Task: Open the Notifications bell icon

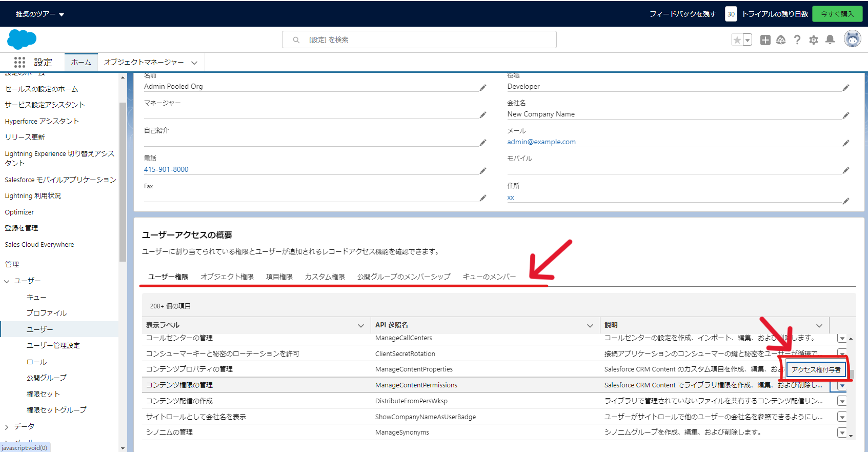Action: 830,40
